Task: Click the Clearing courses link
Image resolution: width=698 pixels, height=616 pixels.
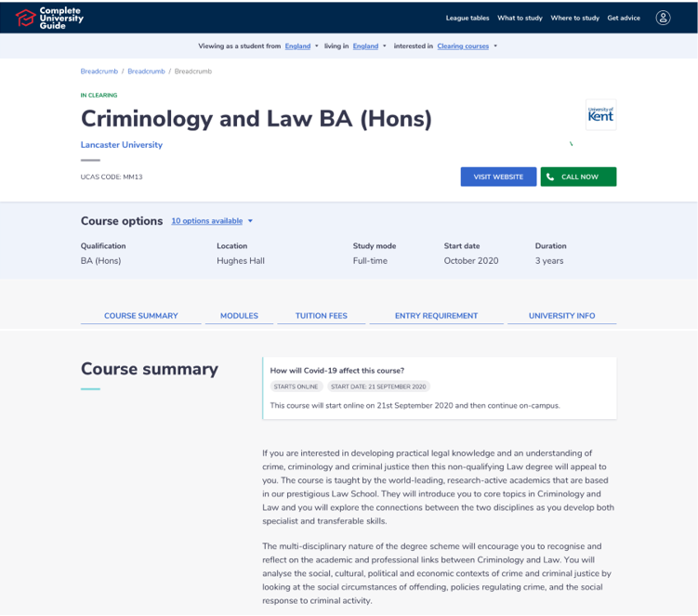Action: tap(463, 46)
